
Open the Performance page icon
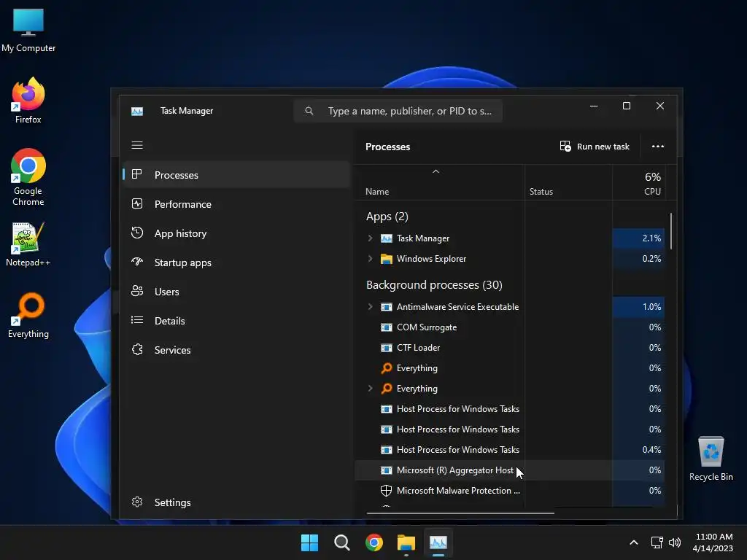(x=136, y=204)
